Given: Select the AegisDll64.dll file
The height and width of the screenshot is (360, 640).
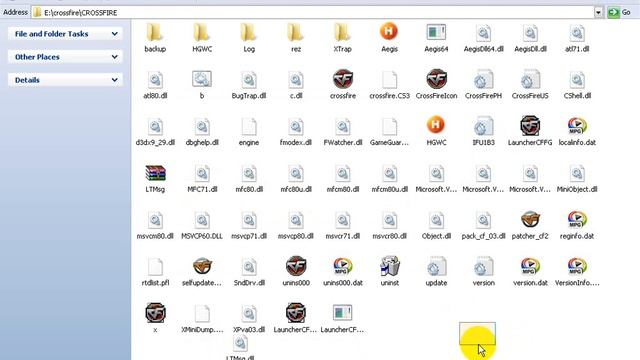Looking at the screenshot, I should (x=483, y=33).
